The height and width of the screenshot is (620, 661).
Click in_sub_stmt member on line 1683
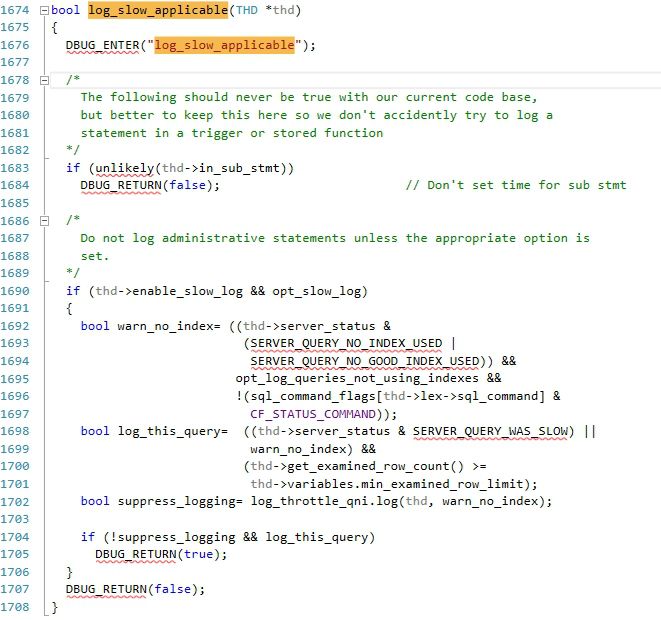tap(239, 168)
